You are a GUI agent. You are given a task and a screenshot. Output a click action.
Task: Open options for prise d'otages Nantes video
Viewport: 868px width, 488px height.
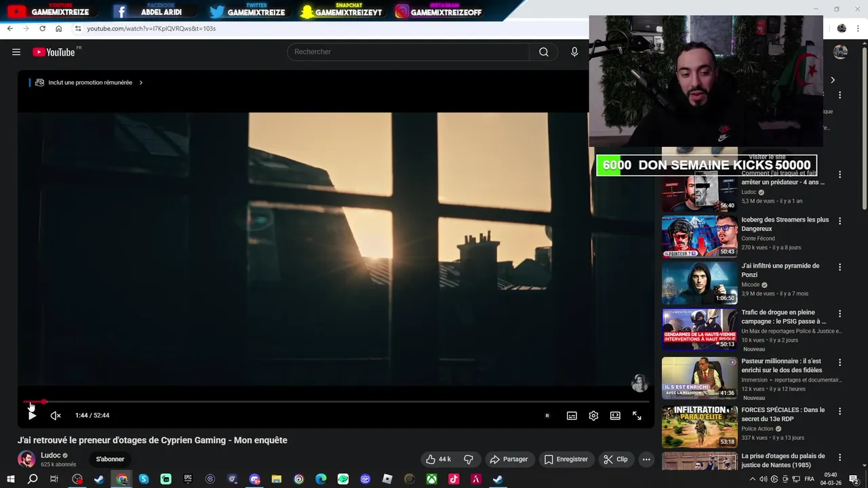tap(840, 457)
